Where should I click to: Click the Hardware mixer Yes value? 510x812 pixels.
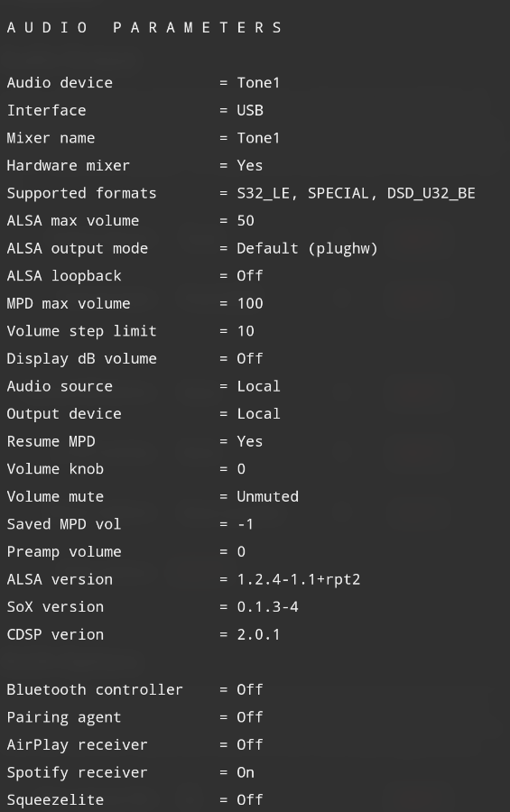click(250, 166)
